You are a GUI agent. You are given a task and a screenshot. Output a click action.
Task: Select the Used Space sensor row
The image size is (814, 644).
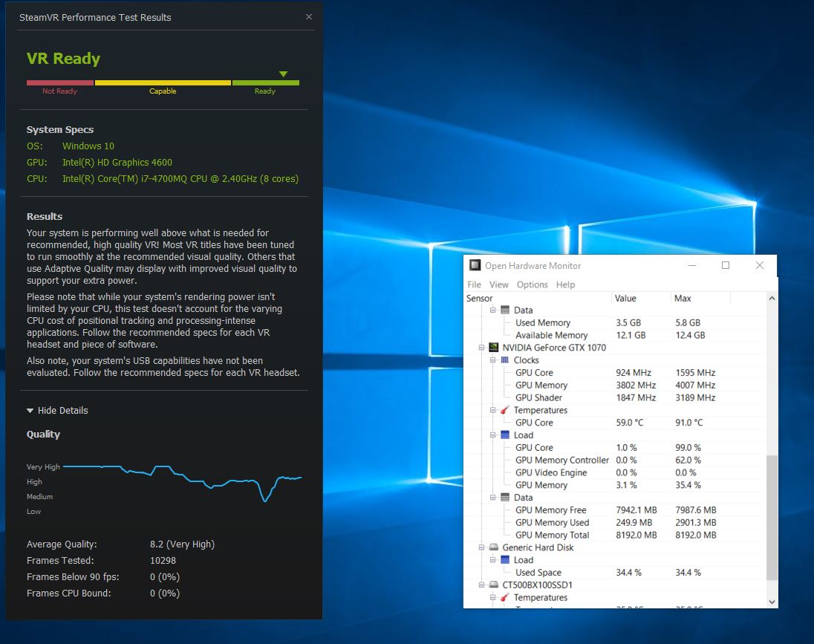click(615, 572)
